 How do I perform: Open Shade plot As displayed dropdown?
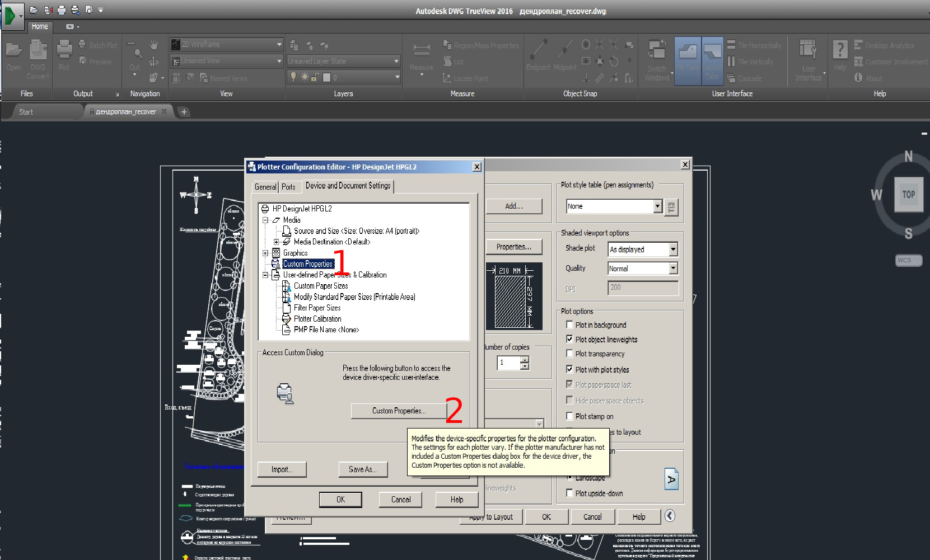click(673, 250)
